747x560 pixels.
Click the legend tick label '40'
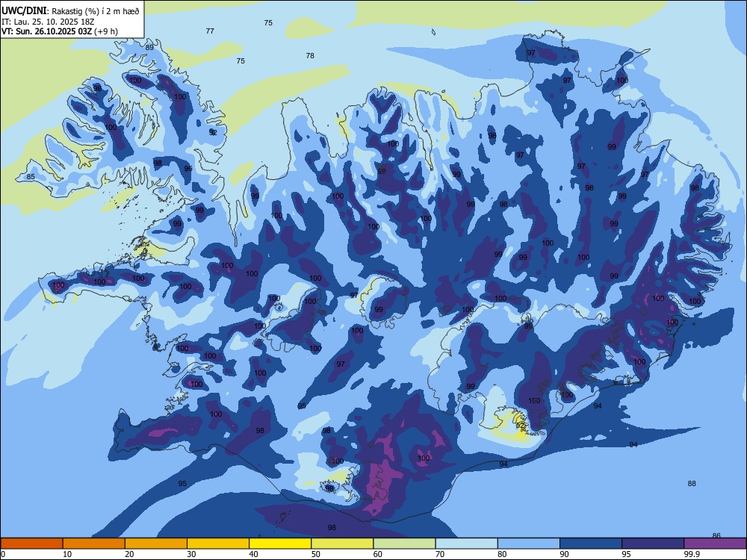tap(254, 554)
